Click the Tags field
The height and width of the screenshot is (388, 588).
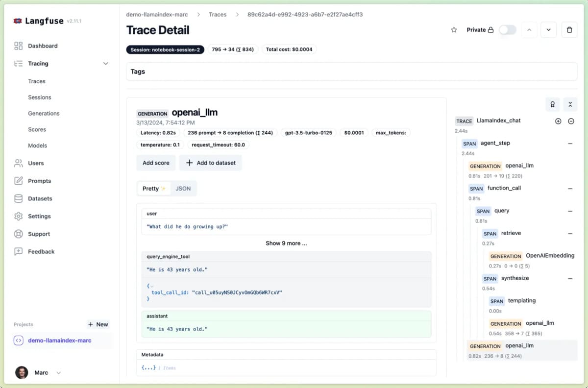pyautogui.click(x=352, y=72)
